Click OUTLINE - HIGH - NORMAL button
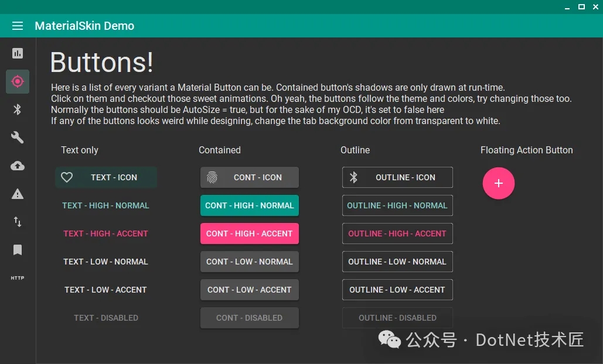 (397, 205)
